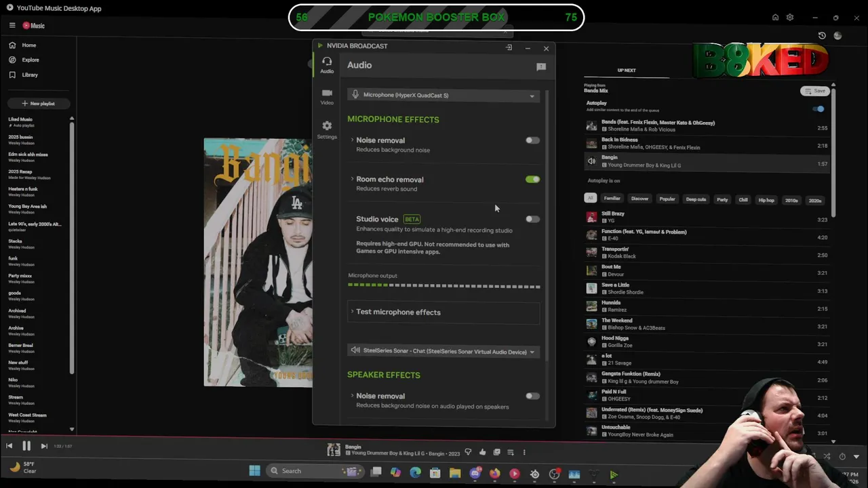
Task: Open Copilot from taskbar
Action: point(395,472)
